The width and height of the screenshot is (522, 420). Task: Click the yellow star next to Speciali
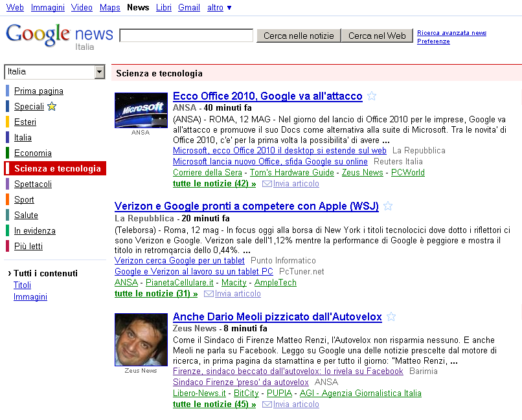(52, 106)
